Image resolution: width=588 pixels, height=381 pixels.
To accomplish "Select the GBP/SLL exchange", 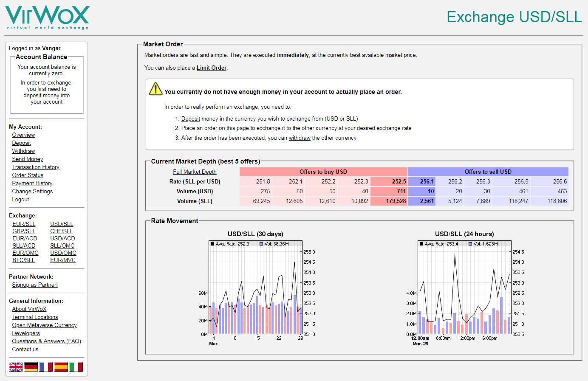I will point(24,231).
